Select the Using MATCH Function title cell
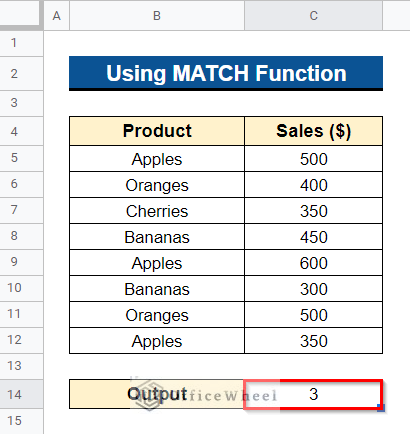The height and width of the screenshot is (434, 410). click(226, 73)
